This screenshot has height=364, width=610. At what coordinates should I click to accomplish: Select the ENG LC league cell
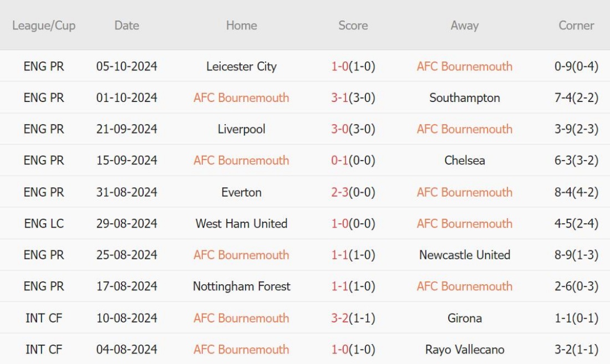coord(43,224)
